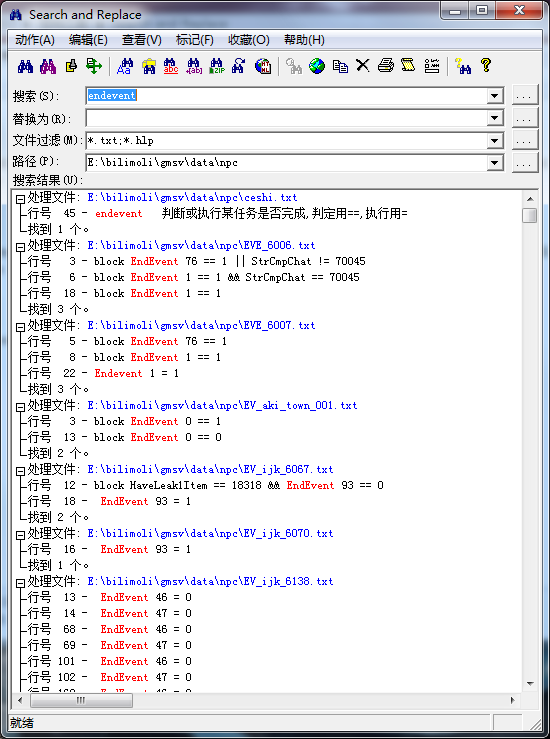550x739 pixels.
Task: Toggle whole word abc binoculars icon
Action: coord(171,66)
